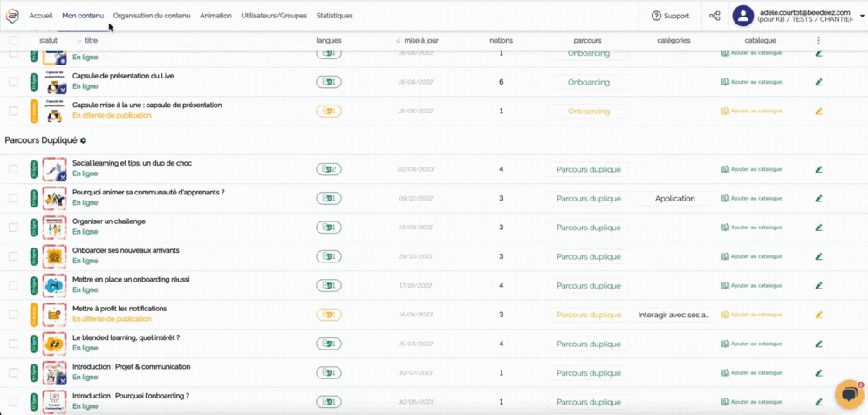Screen dimensions: 868x415
Task: Open thumbnail of 'Pourquoi animer sa communauté'
Action: pos(54,198)
